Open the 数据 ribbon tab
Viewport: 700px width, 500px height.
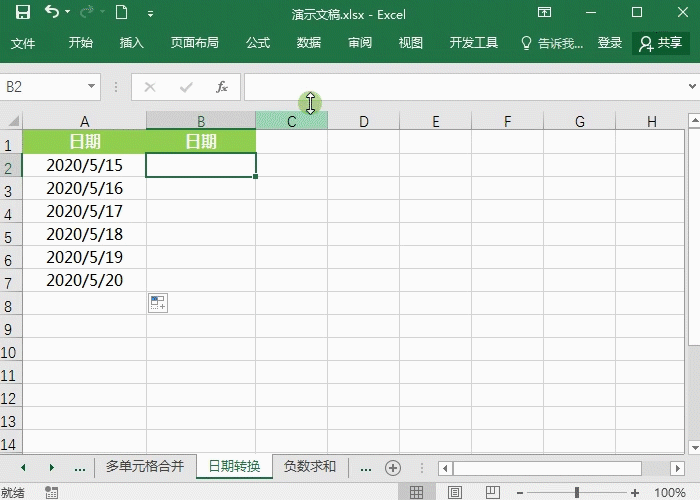point(309,43)
